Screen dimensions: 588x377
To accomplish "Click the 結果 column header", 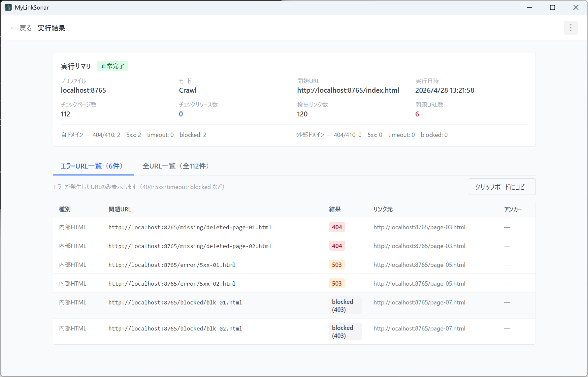I will (x=335, y=209).
